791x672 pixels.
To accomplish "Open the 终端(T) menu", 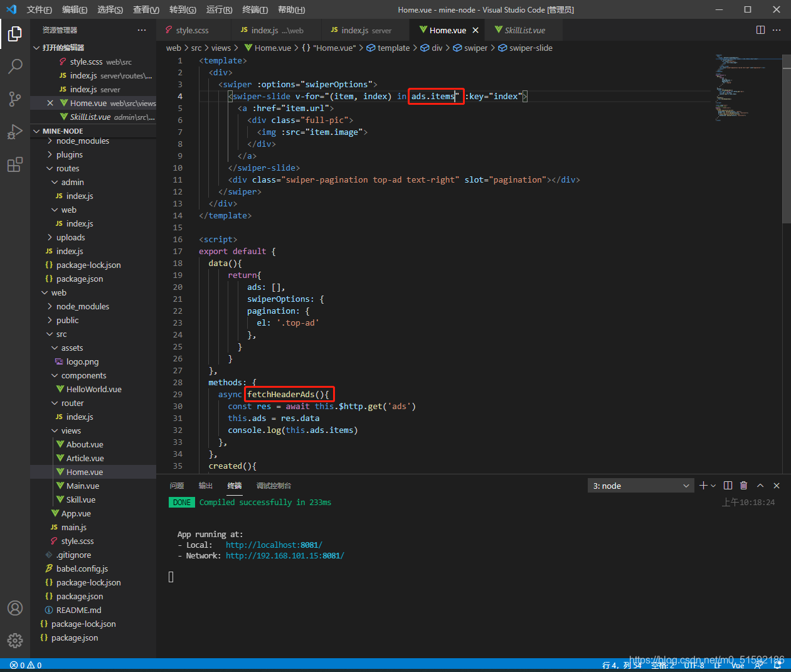I will pos(255,9).
